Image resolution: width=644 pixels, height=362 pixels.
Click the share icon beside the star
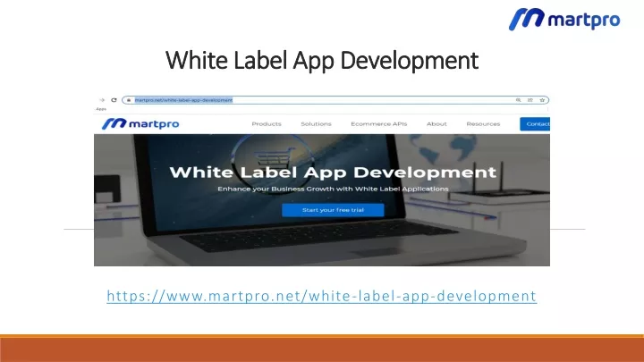530,100
